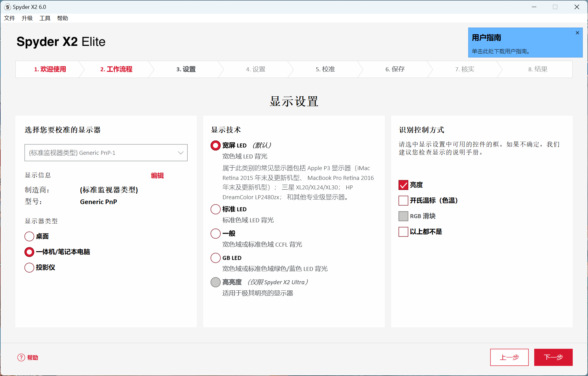
Task: Select step 7. 核实 tab
Action: point(465,69)
